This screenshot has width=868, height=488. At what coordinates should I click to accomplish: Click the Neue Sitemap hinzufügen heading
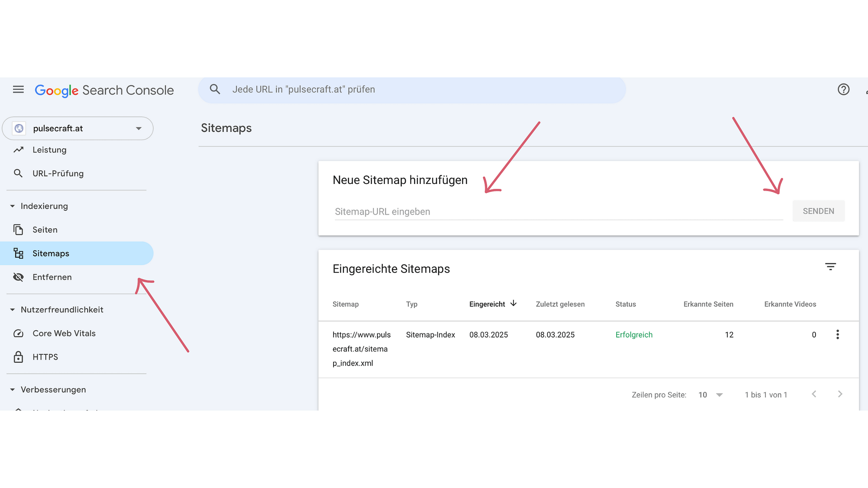(400, 180)
